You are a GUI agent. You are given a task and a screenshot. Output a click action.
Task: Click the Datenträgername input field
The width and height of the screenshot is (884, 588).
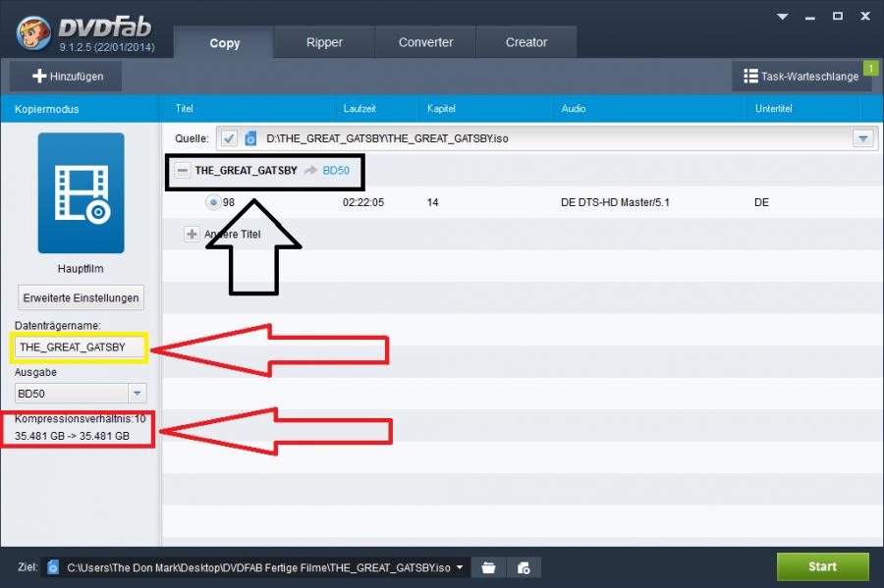pos(79,347)
